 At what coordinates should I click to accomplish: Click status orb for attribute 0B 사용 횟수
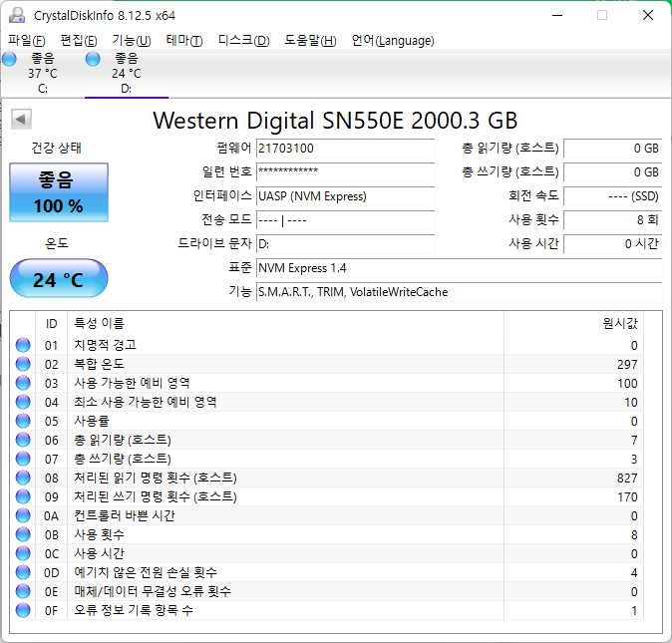click(x=23, y=534)
